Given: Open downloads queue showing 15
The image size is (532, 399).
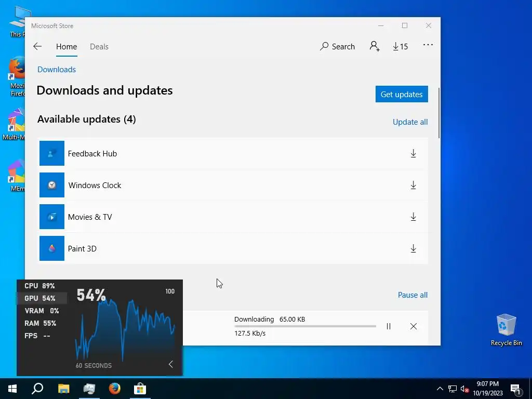Looking at the screenshot, I should click(x=401, y=46).
